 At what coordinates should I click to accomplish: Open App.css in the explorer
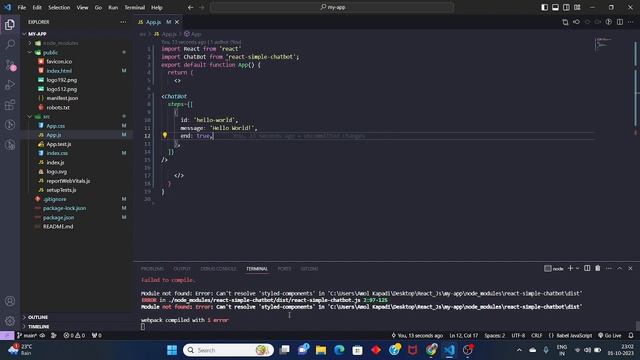point(56,126)
